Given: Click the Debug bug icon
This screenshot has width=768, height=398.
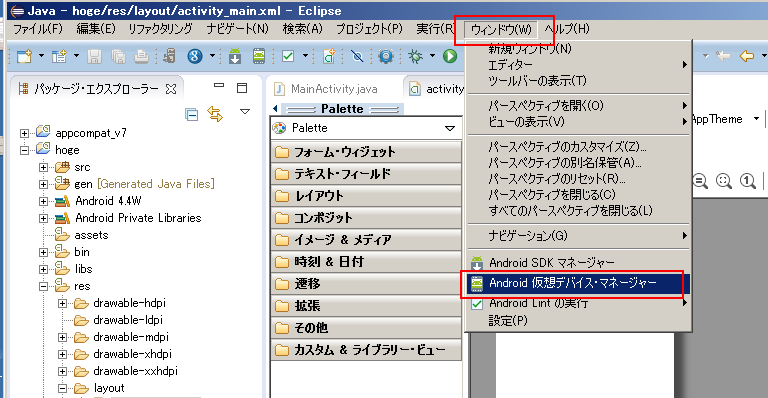Looking at the screenshot, I should [x=415, y=56].
